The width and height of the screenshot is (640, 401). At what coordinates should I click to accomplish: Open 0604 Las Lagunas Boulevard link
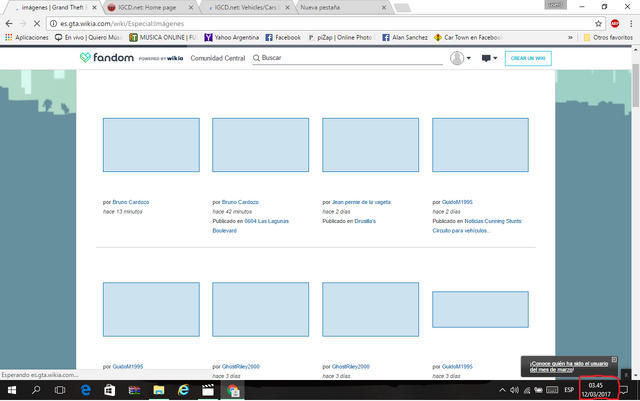tap(250, 226)
